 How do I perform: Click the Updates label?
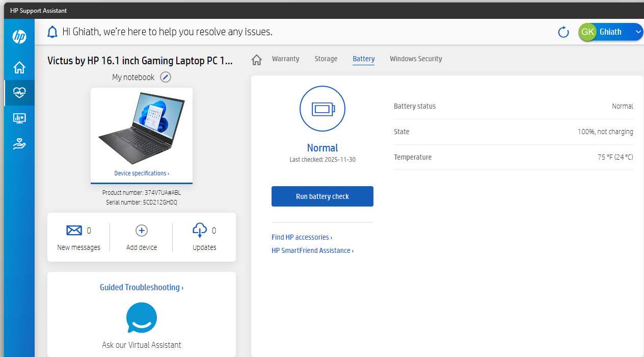coord(204,247)
